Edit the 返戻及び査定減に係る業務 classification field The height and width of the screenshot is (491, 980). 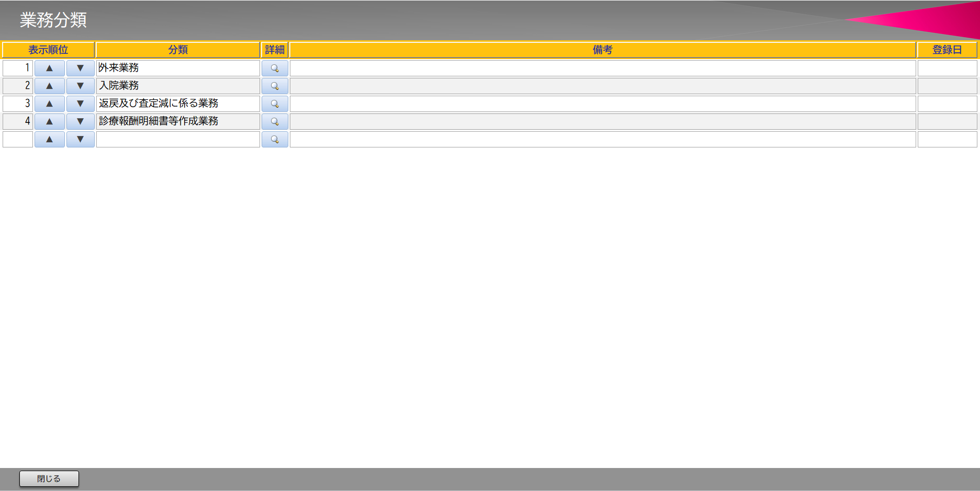(178, 104)
